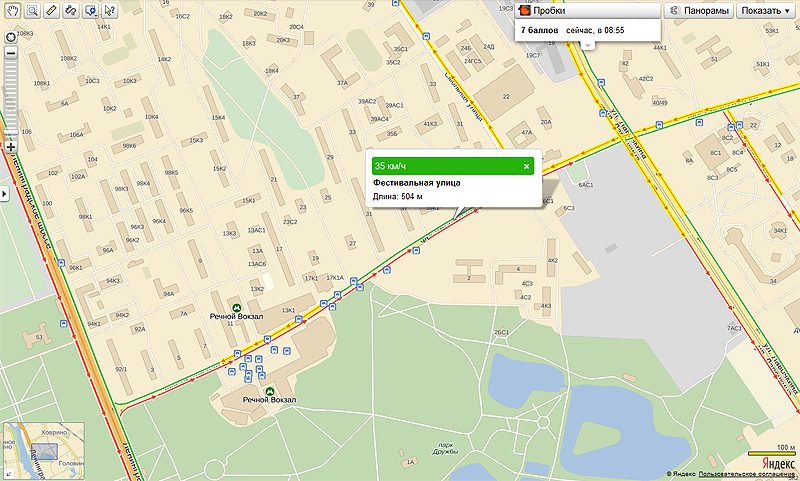
Task: Close the Фестивальная улица speed popup
Action: coord(526,166)
